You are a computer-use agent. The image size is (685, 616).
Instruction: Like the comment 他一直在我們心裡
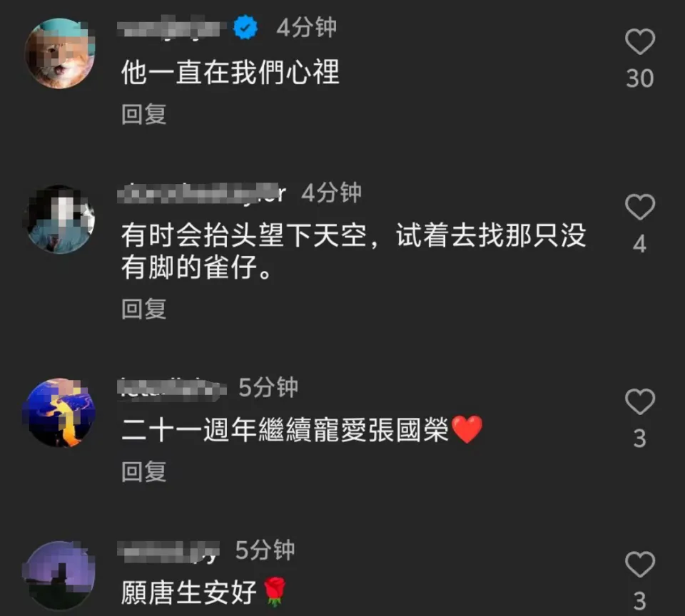639,42
